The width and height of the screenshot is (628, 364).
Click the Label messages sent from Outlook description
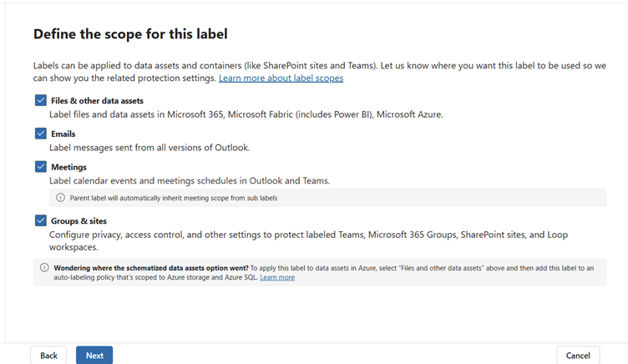click(149, 148)
